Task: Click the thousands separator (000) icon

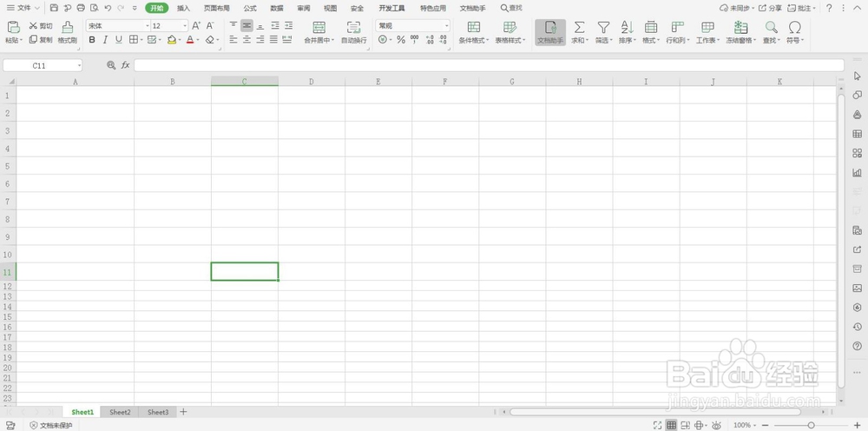Action: tap(415, 40)
